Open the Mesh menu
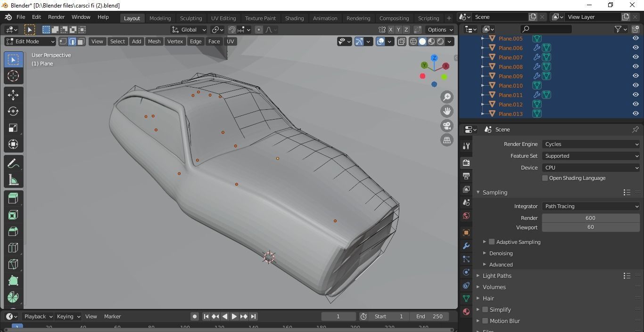Screen dimensions: 644x332 coord(154,41)
